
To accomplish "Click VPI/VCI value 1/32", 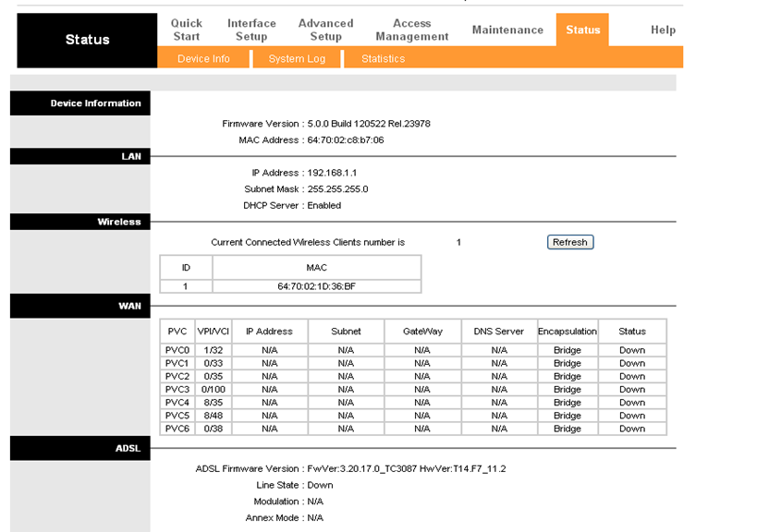I will tap(214, 350).
